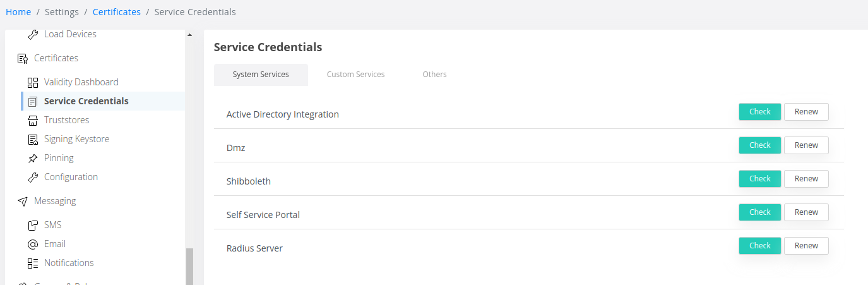Click the Pinning pin icon
This screenshot has height=285, width=868.
click(x=33, y=158)
